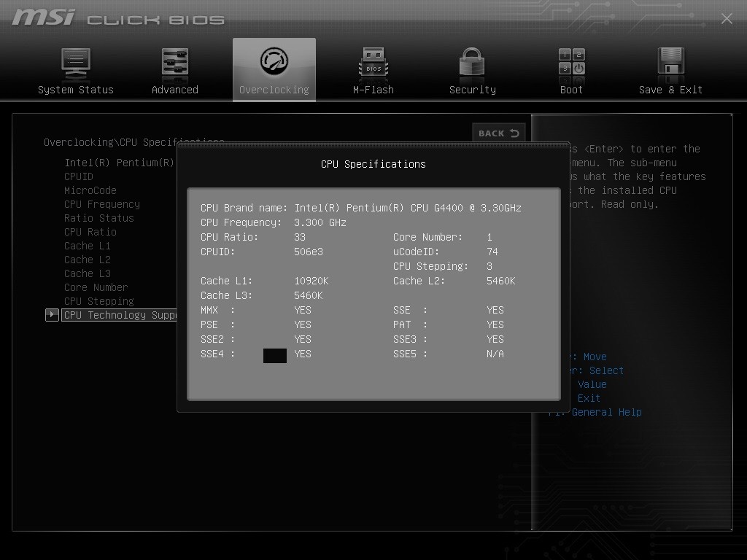
Task: Select the CPU Frequency list row
Action: pos(102,204)
